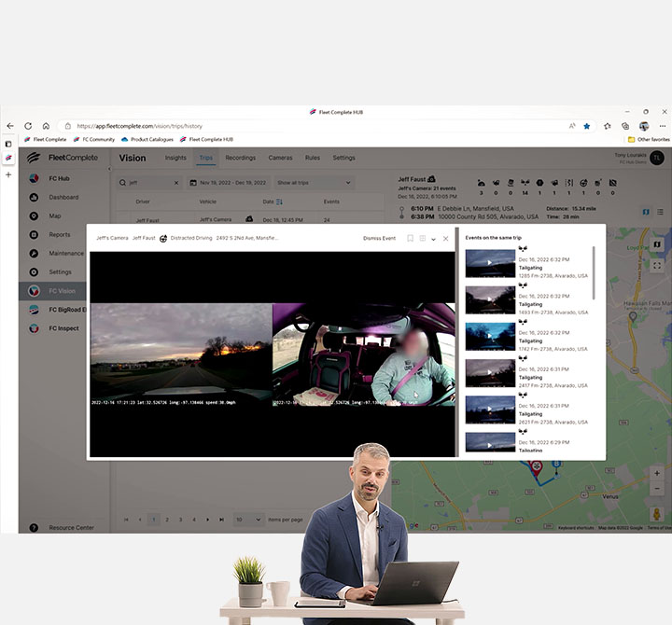Refresh the browser page
The width and height of the screenshot is (672, 625).
tap(28, 126)
